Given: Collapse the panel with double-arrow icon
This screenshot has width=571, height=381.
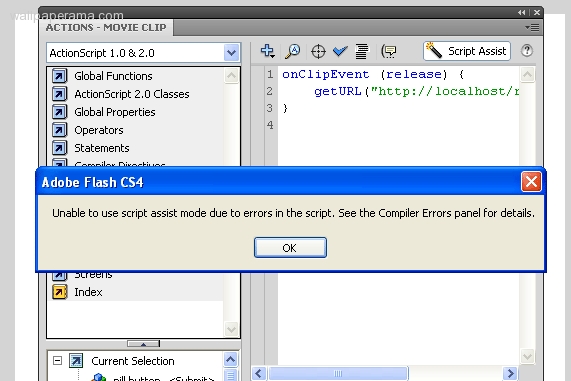Looking at the screenshot, I should [521, 12].
